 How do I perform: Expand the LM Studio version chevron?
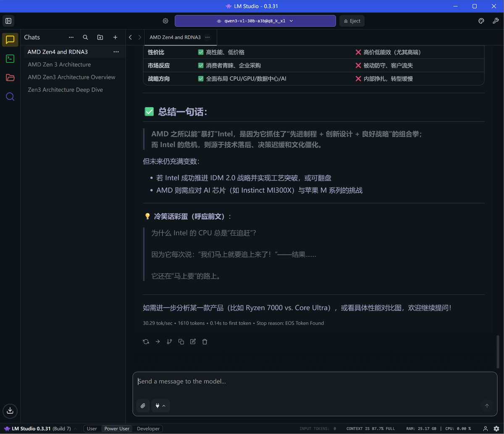pos(76,429)
